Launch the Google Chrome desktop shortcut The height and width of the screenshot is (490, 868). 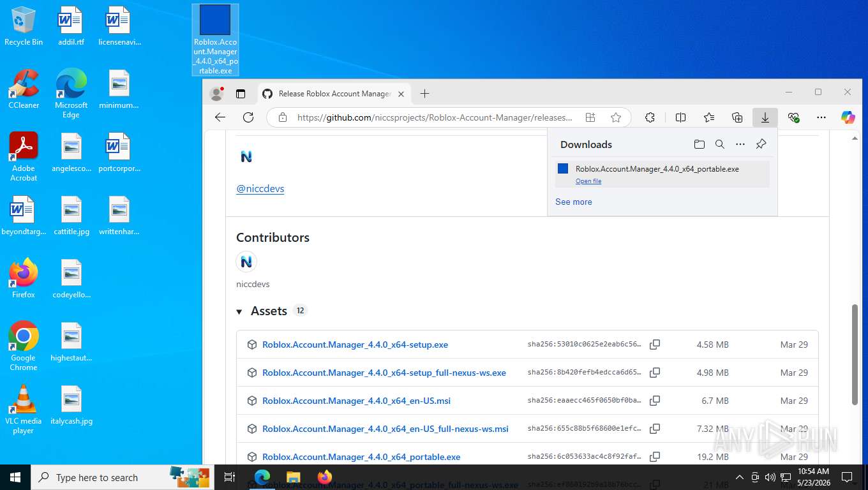(x=24, y=346)
